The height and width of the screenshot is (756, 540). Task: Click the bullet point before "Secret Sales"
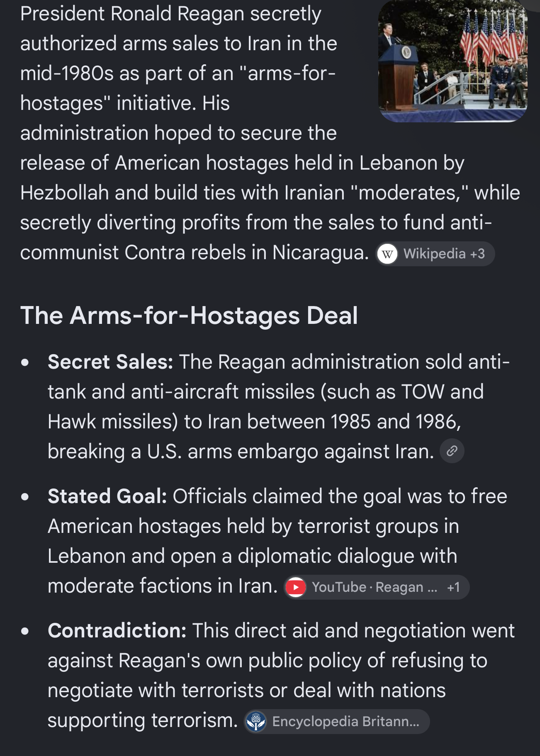tap(25, 362)
